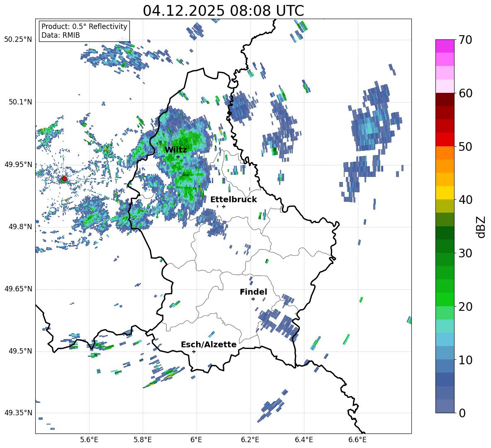The image size is (491, 448).
Task: Click the colorbar tick value 70
Action: (465, 40)
